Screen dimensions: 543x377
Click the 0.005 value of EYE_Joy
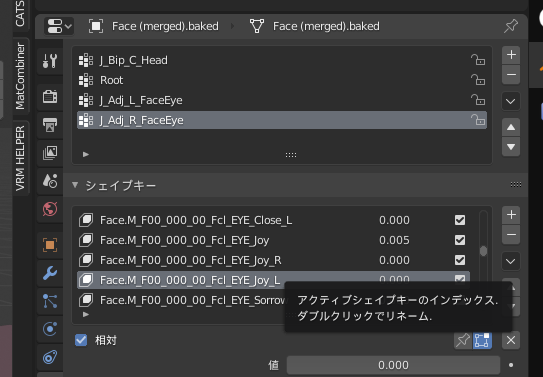(x=394, y=240)
